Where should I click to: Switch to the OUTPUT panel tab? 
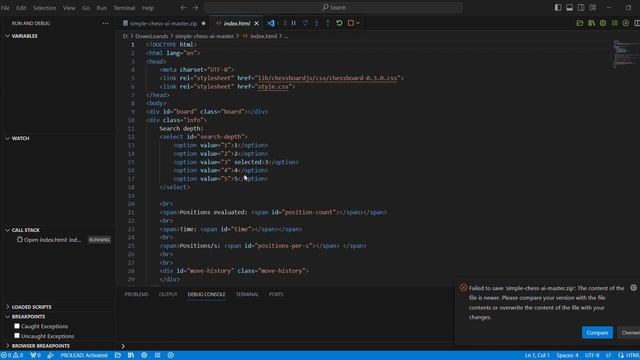coord(168,294)
